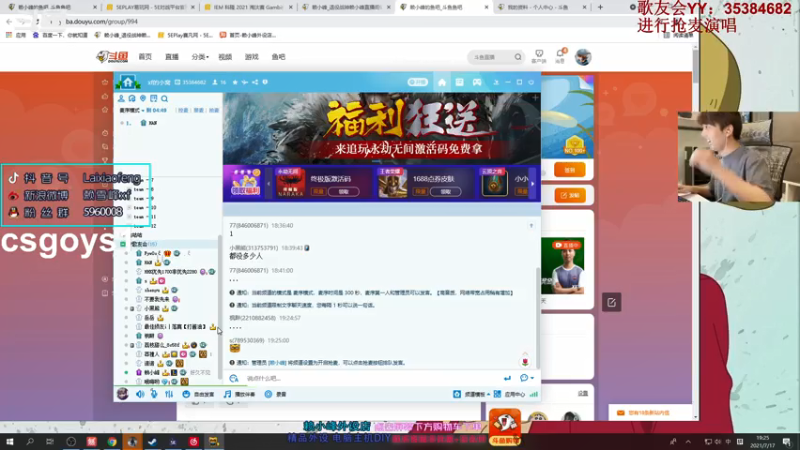800x450 pixels.
Task: Open the Douyu messages bell icon
Action: pyautogui.click(x=560, y=55)
